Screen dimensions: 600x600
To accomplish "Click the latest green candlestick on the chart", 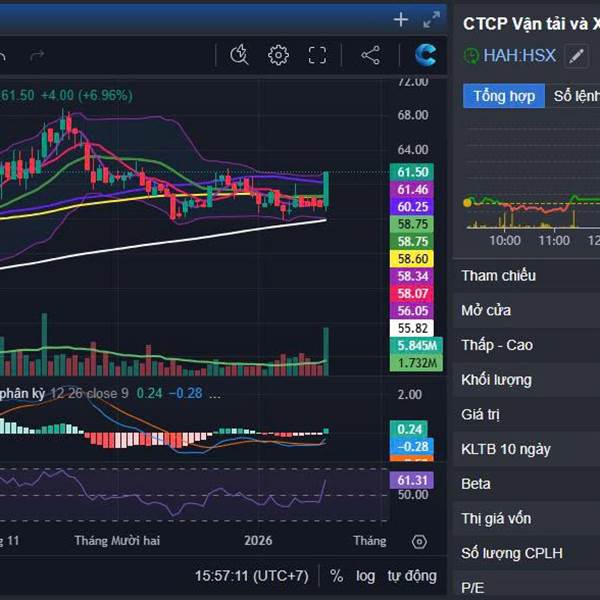I will 326,190.
